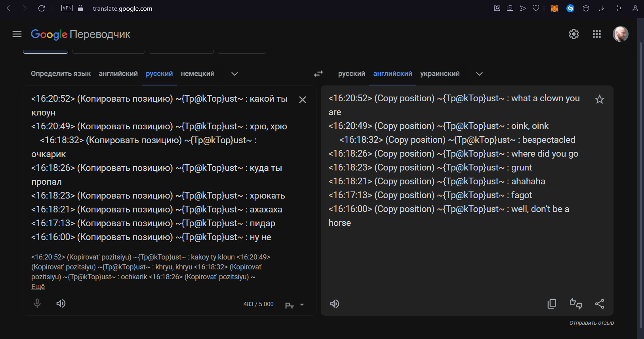
Task: Select 'Определить язык' source tab
Action: coord(61,74)
